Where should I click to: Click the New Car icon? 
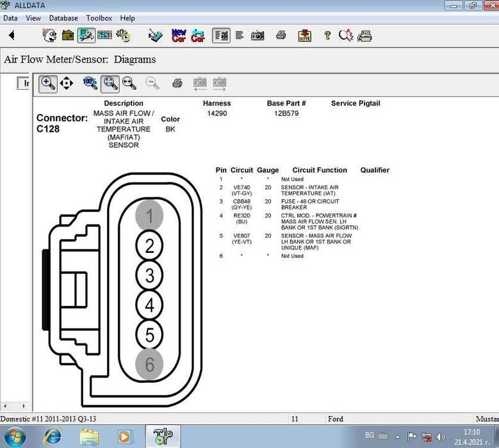click(x=179, y=35)
